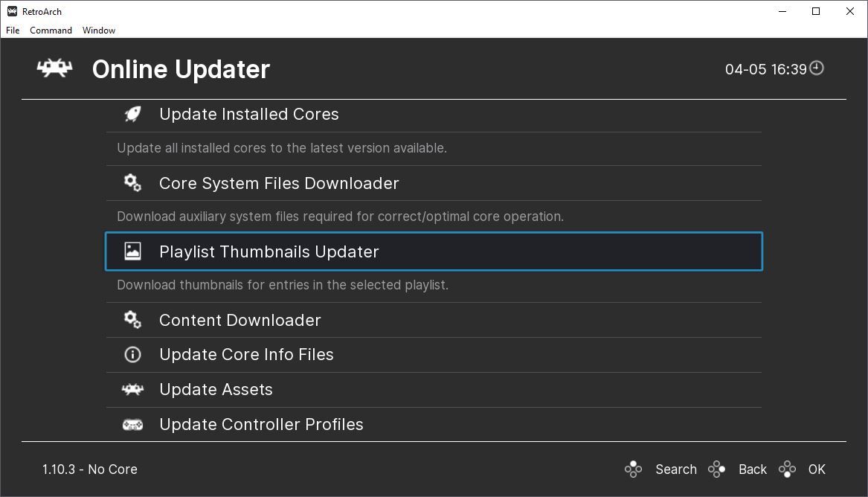Image resolution: width=868 pixels, height=497 pixels.
Task: Open the Window menu
Action: [x=99, y=31]
